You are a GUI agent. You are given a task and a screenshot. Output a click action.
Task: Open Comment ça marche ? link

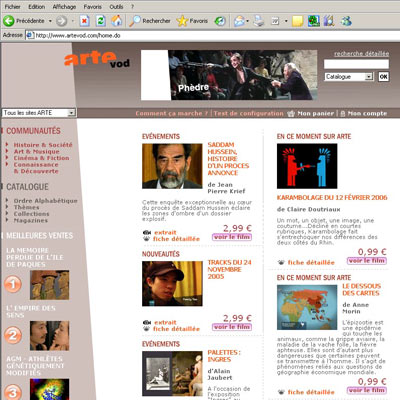coord(172,114)
